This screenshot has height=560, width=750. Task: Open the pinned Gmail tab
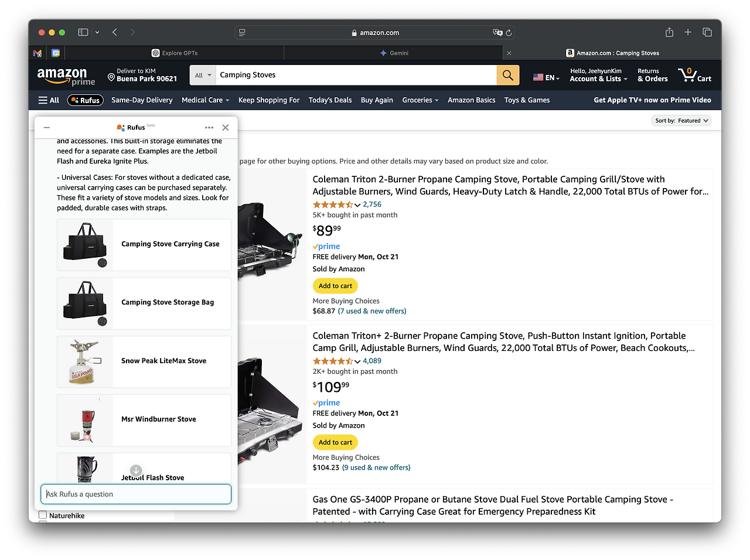pos(37,53)
